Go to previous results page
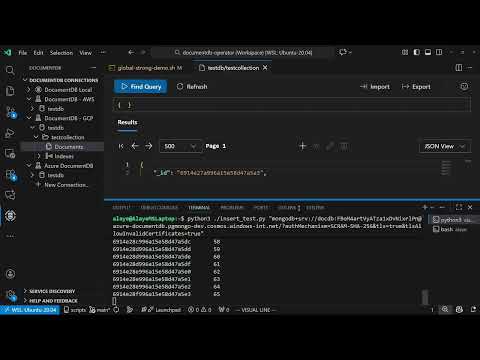 [x=135, y=146]
